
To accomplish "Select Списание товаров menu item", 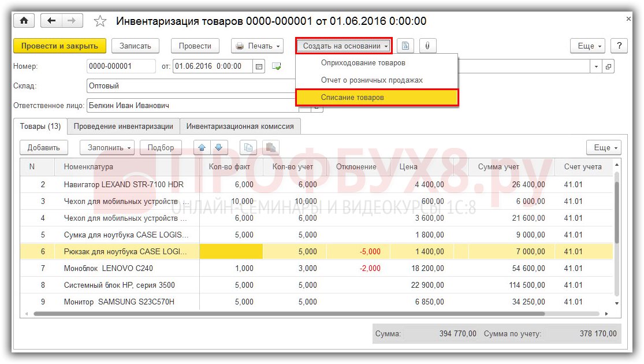I will [x=352, y=98].
